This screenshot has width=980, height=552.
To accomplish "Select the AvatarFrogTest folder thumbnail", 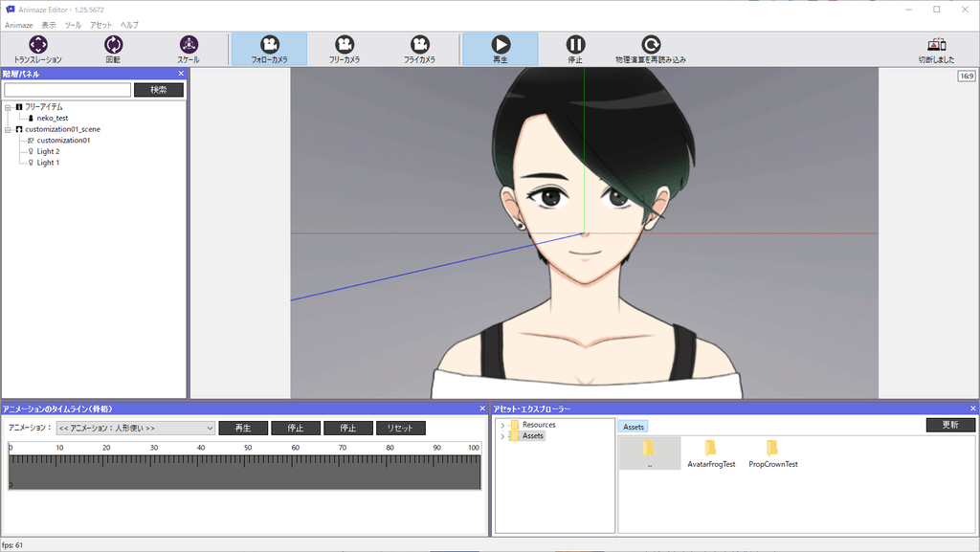I will (710, 452).
